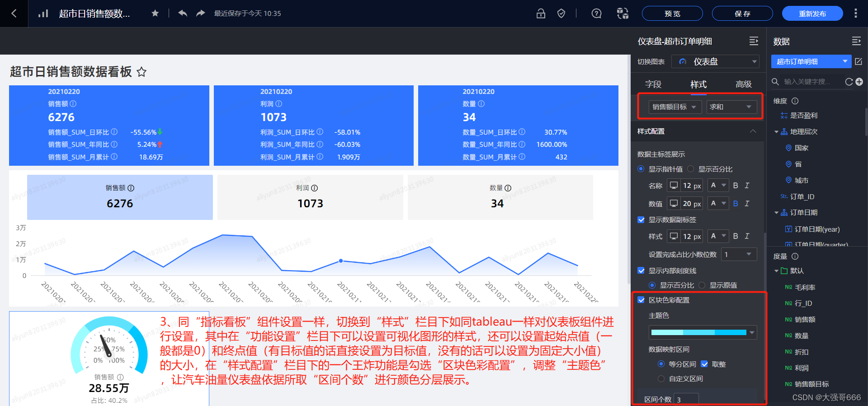This screenshot has width=868, height=406.
Task: Edit the dataset with pencil icon
Action: [x=859, y=61]
